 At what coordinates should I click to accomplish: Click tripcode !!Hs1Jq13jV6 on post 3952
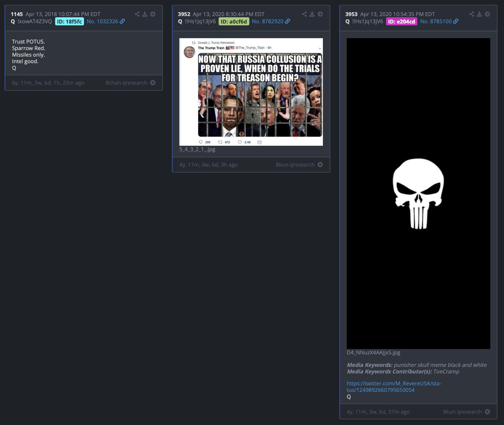[x=200, y=21]
